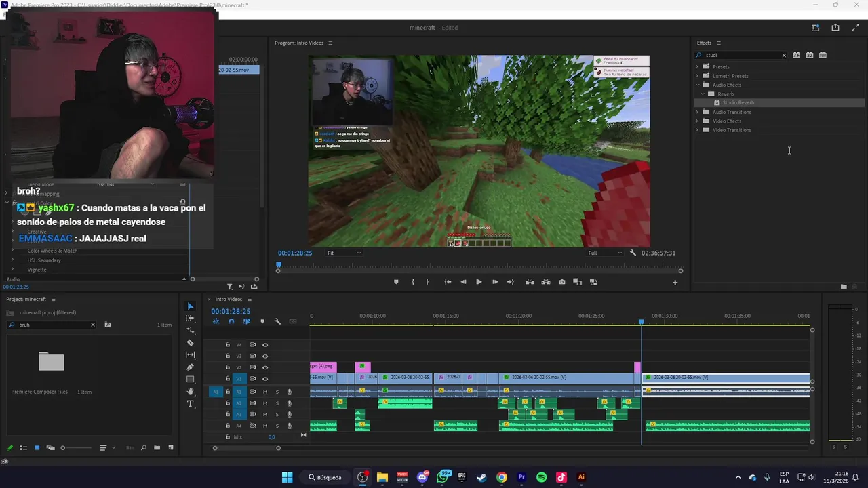This screenshot has height=488, width=868.
Task: Select the Track Select Forward tool
Action: click(191, 319)
